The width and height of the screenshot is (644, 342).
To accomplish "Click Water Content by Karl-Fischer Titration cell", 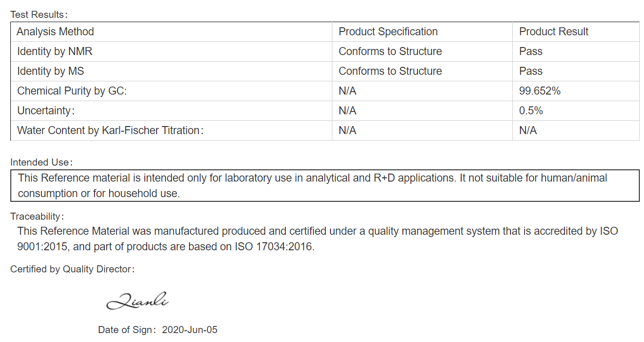I will click(x=171, y=130).
